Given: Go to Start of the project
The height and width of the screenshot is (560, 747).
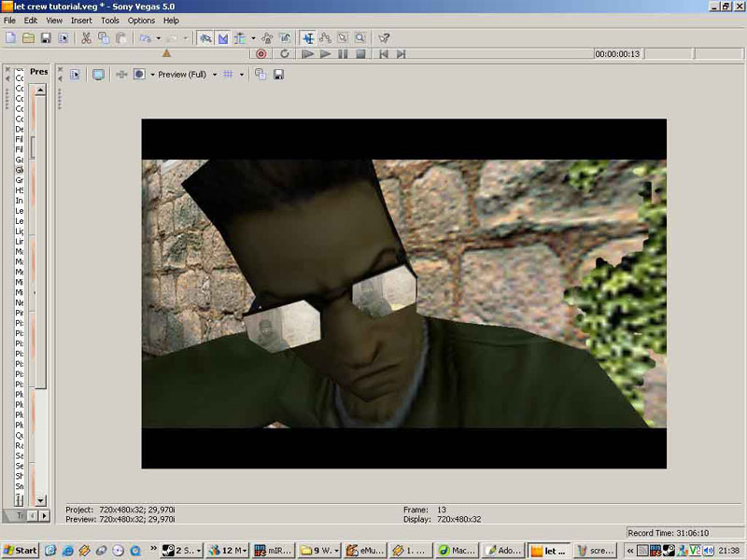Looking at the screenshot, I should tap(384, 54).
